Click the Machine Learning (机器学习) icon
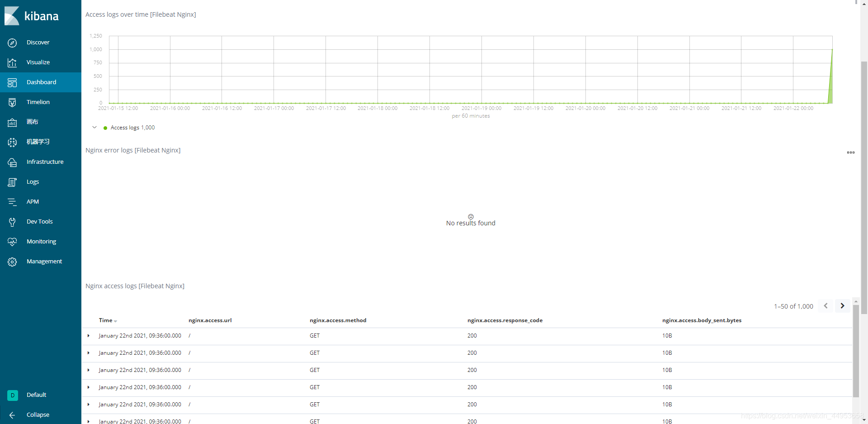The height and width of the screenshot is (424, 868). (12, 142)
